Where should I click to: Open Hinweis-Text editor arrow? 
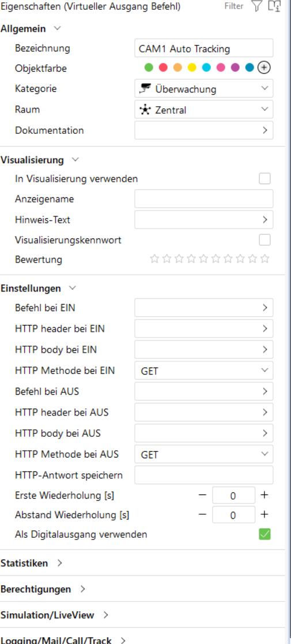point(264,219)
